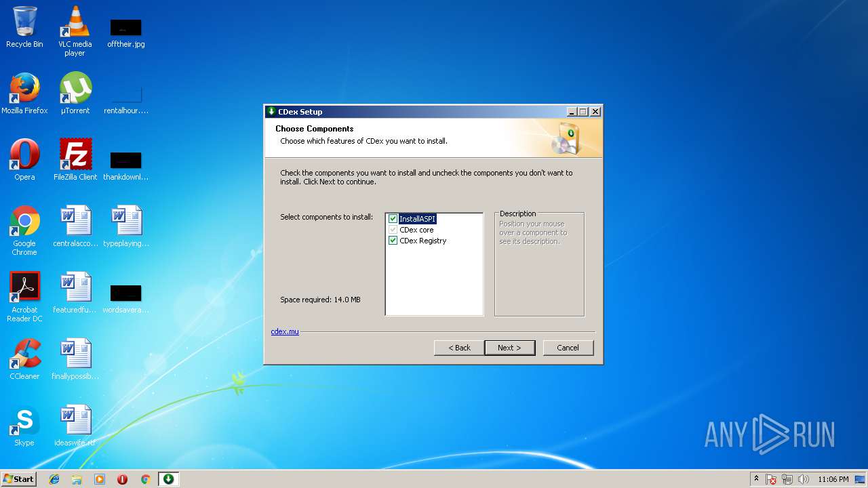
Task: Open Internet Explorer from taskbar
Action: coord(54,479)
